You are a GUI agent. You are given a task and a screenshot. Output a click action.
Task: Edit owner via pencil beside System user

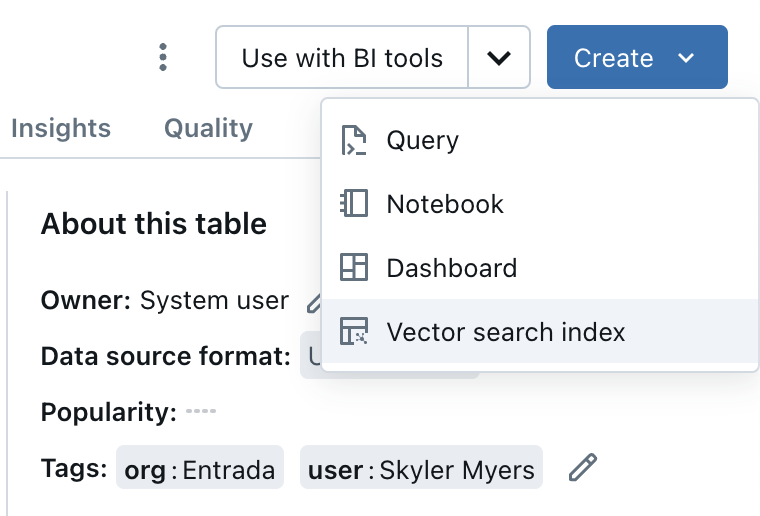point(314,302)
